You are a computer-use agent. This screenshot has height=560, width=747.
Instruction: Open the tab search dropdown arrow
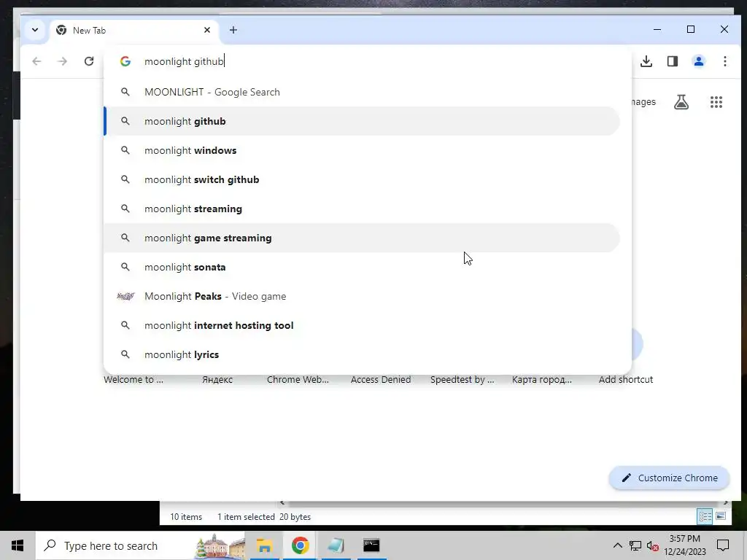coord(35,30)
